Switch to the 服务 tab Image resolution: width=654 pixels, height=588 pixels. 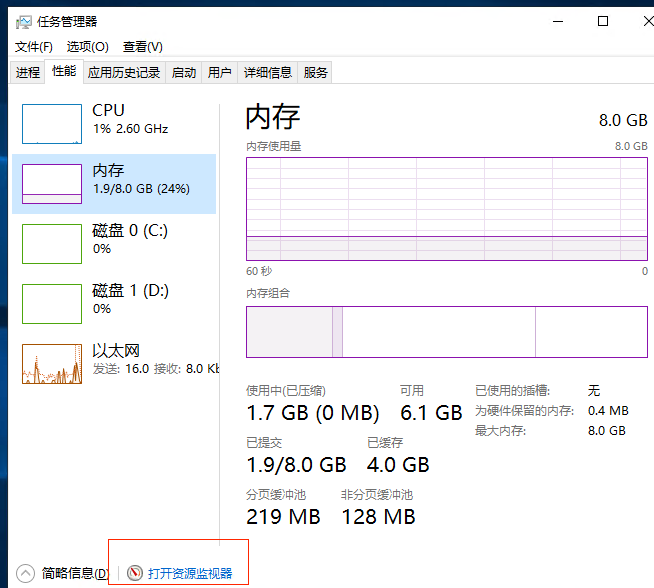(x=315, y=72)
